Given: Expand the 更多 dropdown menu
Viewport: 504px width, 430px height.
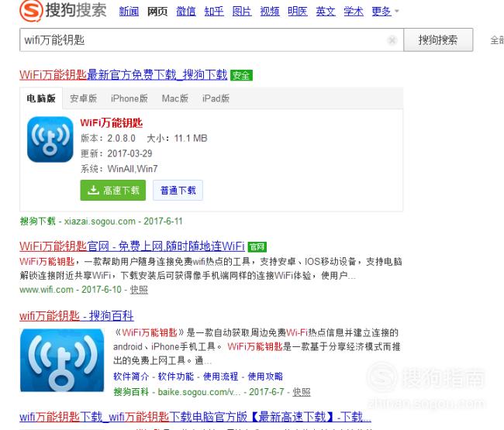Looking at the screenshot, I should 385,12.
